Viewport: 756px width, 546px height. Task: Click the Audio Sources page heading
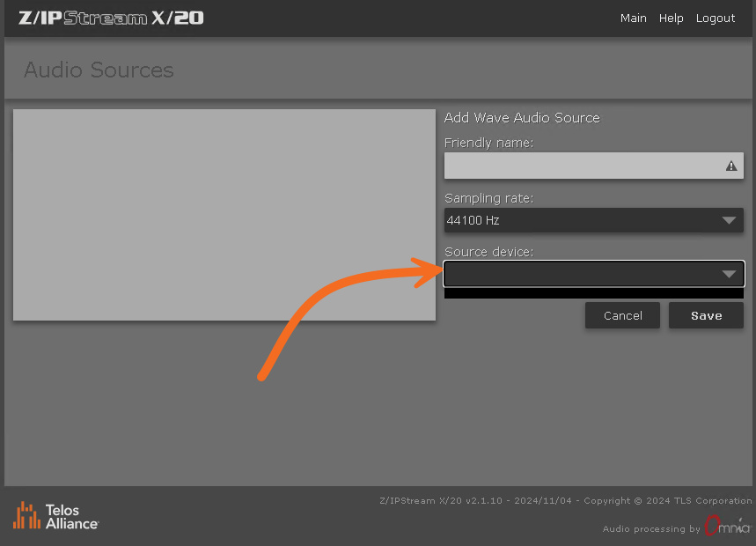99,70
